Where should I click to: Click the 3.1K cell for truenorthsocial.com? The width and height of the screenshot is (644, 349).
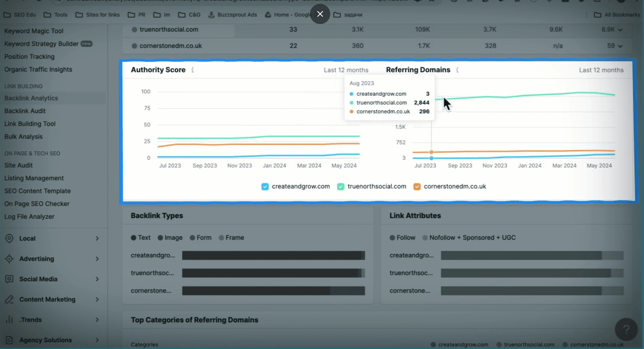[x=357, y=30]
